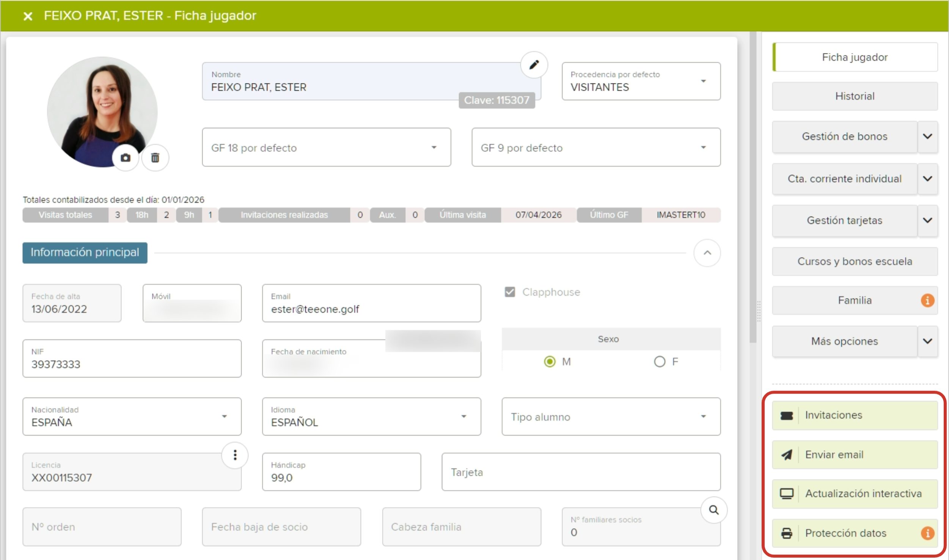Click the paper plane icon of Enviar email
Viewport: 949px width, 560px height.
[787, 455]
